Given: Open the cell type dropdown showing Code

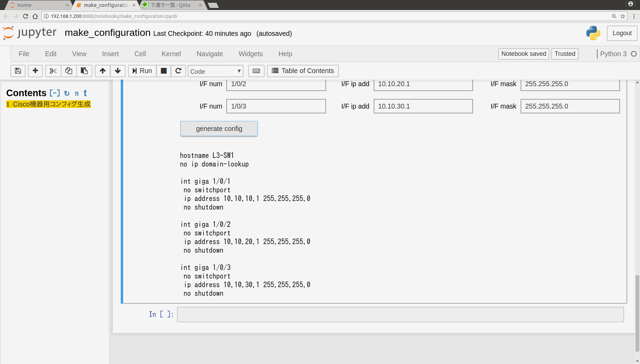Looking at the screenshot, I should [x=215, y=71].
